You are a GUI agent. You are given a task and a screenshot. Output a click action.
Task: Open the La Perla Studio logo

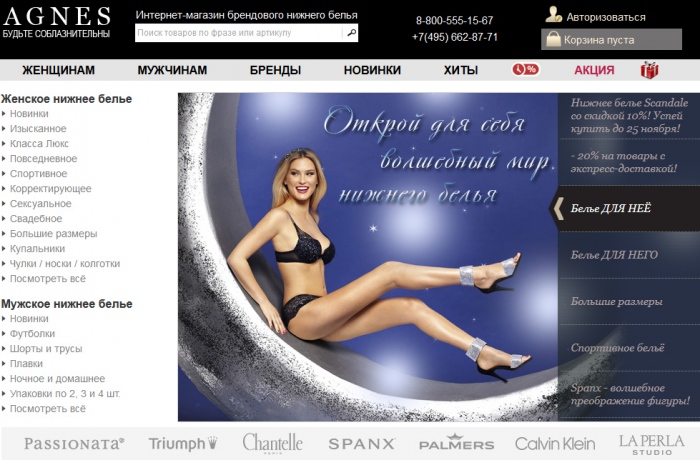[x=651, y=445]
